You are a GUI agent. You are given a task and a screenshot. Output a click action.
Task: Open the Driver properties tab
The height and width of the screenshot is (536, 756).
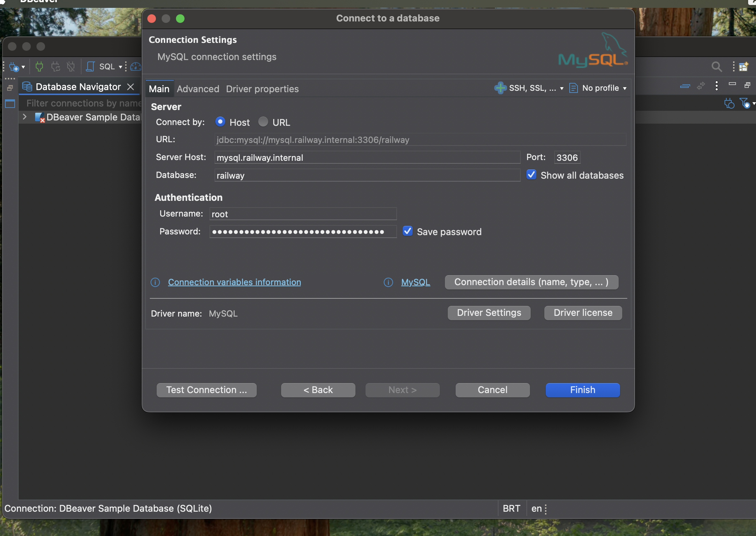pos(262,89)
